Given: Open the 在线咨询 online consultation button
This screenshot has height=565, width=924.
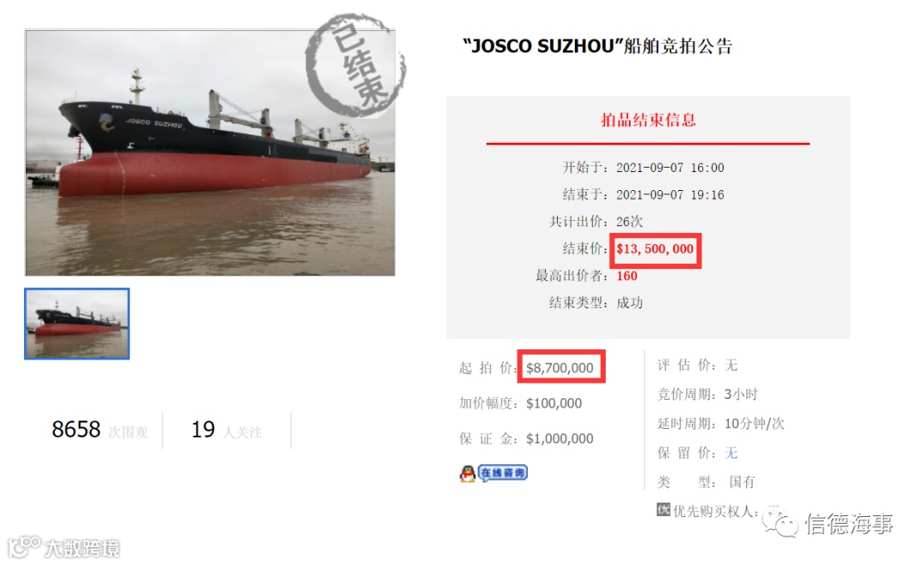Looking at the screenshot, I should [x=503, y=473].
